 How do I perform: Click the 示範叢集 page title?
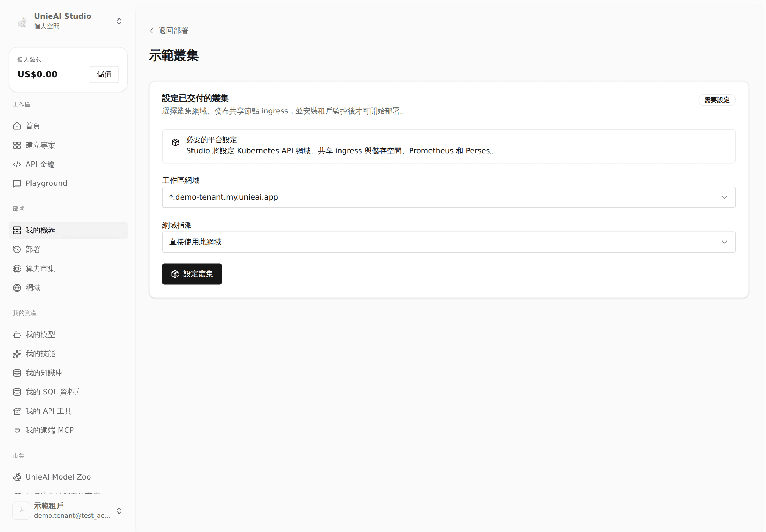click(x=174, y=56)
